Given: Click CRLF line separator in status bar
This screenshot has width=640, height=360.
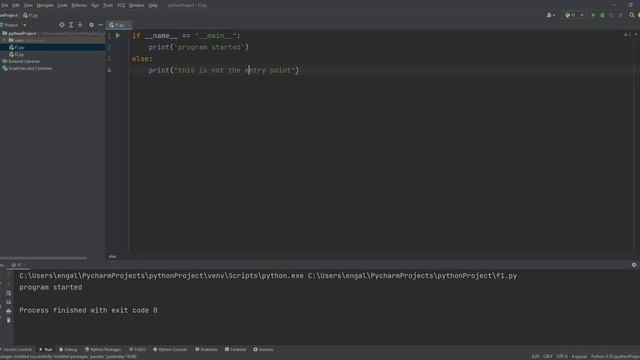Looking at the screenshot, I should coord(548,356).
